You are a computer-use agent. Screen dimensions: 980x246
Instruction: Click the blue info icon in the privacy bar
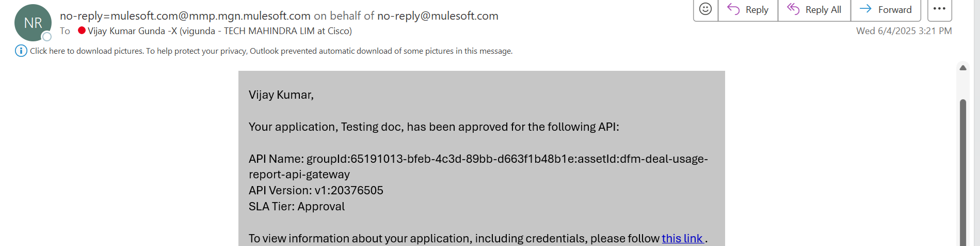pyautogui.click(x=21, y=51)
